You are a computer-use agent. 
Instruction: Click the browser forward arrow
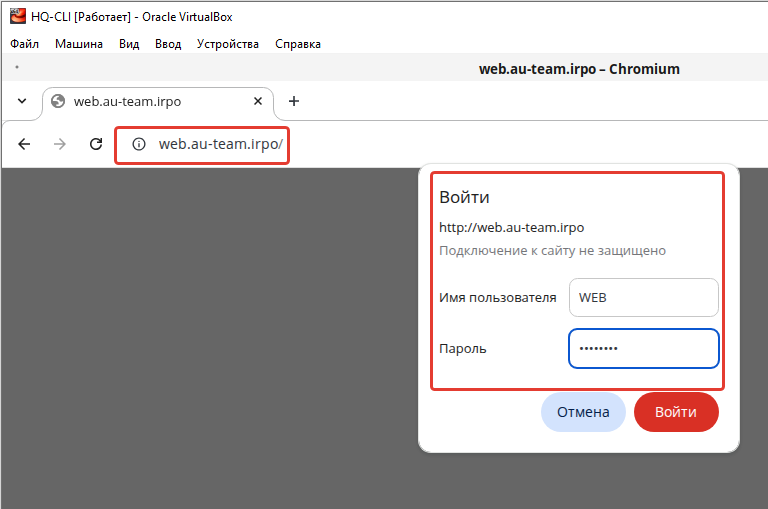click(x=60, y=144)
